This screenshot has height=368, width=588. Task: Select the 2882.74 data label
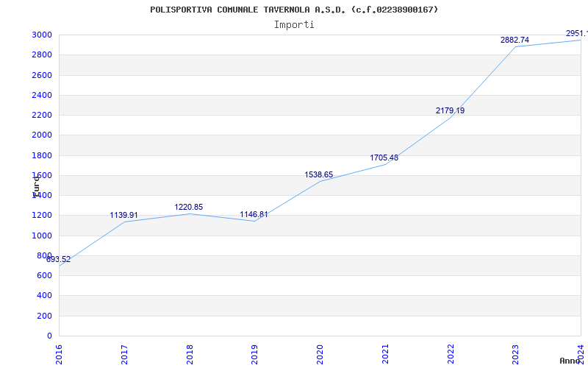(515, 40)
